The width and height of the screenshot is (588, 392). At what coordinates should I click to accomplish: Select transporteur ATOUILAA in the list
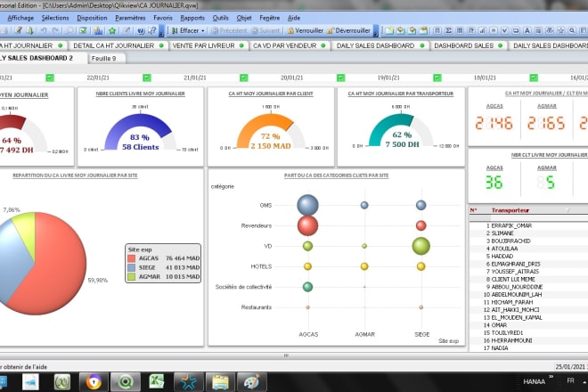504,249
